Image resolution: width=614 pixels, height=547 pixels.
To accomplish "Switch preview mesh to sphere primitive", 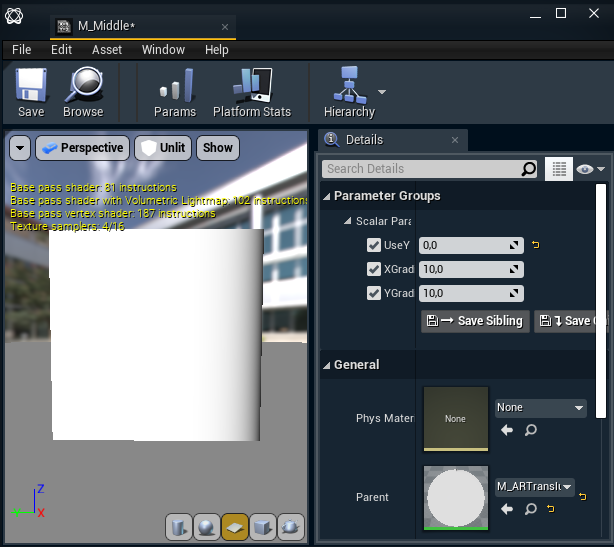I will [x=206, y=526].
